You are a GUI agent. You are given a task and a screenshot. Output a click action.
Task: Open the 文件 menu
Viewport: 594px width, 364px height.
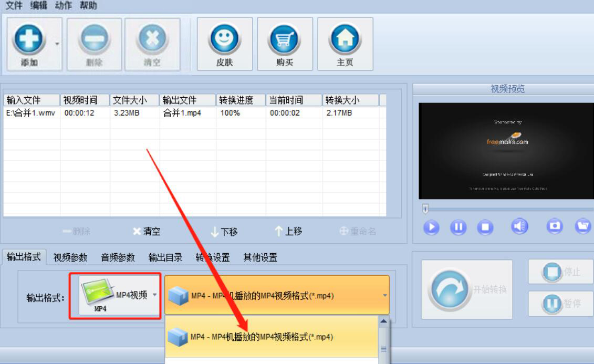(x=14, y=5)
